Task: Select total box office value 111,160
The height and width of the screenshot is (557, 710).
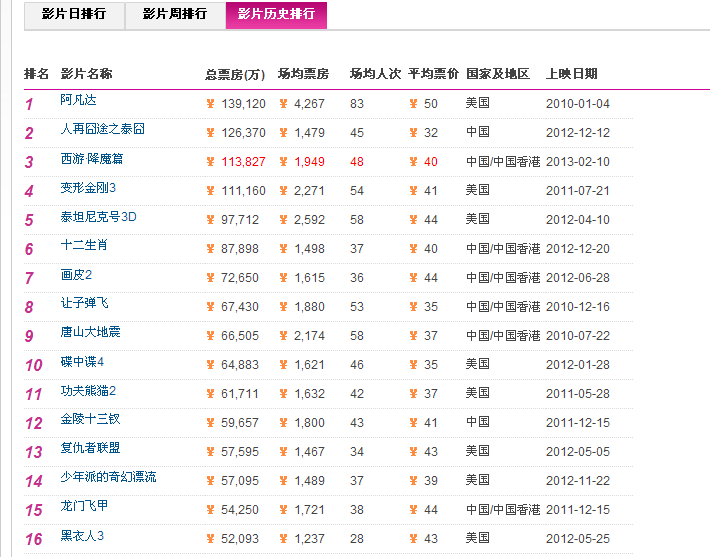Action: (243, 191)
